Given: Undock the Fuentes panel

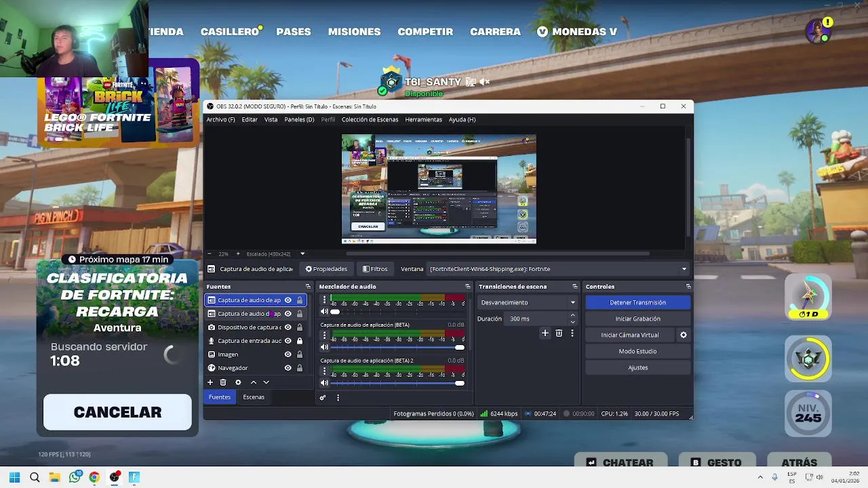Looking at the screenshot, I should point(308,287).
